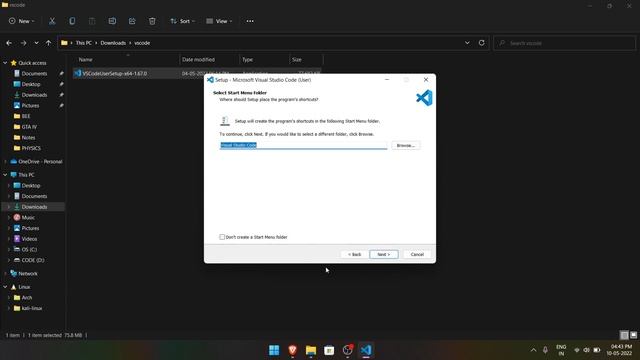
Task: Select Downloads under This PC
Action: (x=34, y=207)
